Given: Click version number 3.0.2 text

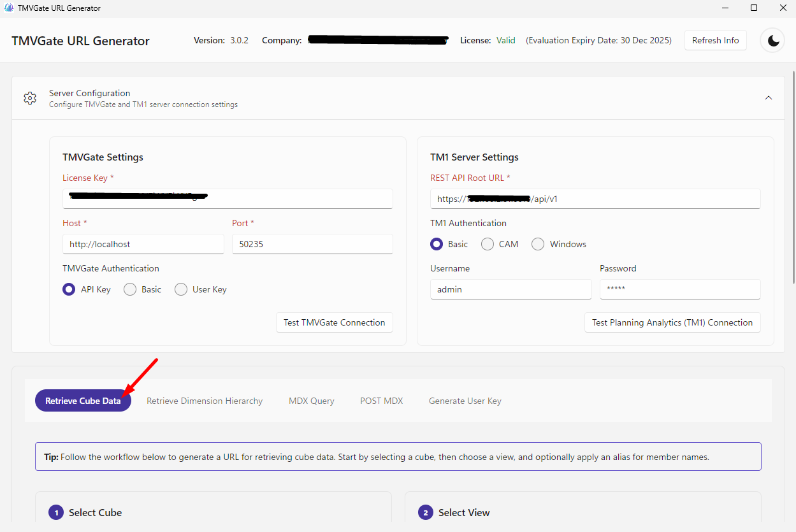Looking at the screenshot, I should click(240, 40).
